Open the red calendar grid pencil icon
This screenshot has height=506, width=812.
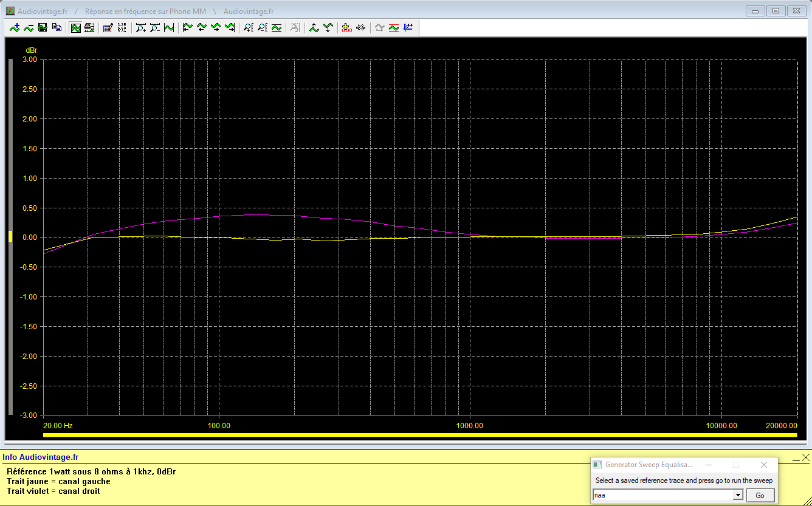click(108, 27)
